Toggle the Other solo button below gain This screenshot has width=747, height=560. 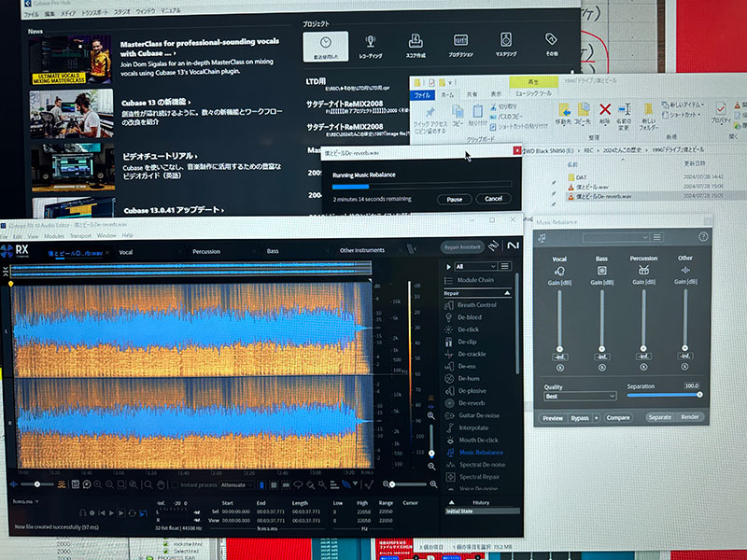click(x=684, y=366)
